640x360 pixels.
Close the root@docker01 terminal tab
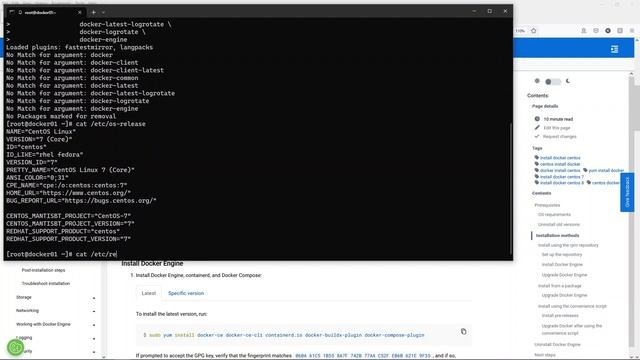pyautogui.click(x=80, y=12)
